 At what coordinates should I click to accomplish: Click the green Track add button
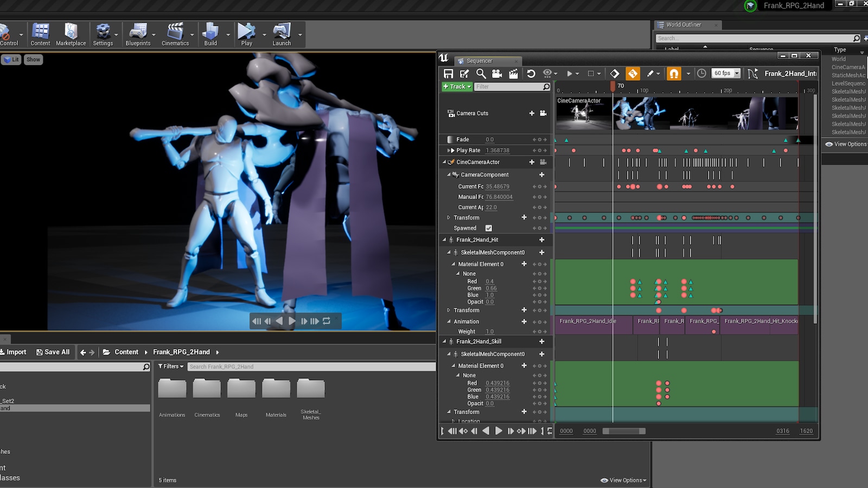[457, 87]
